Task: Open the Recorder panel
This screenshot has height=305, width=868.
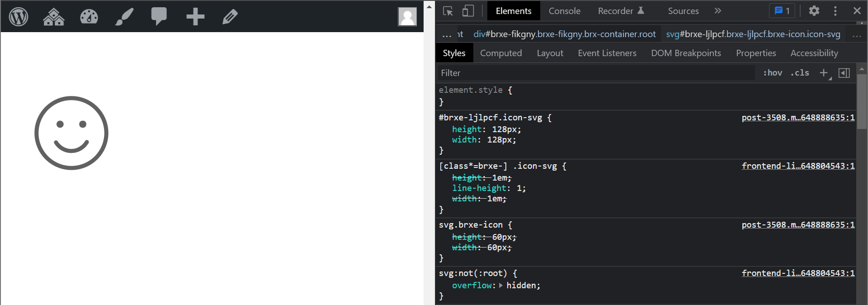Action: click(621, 11)
